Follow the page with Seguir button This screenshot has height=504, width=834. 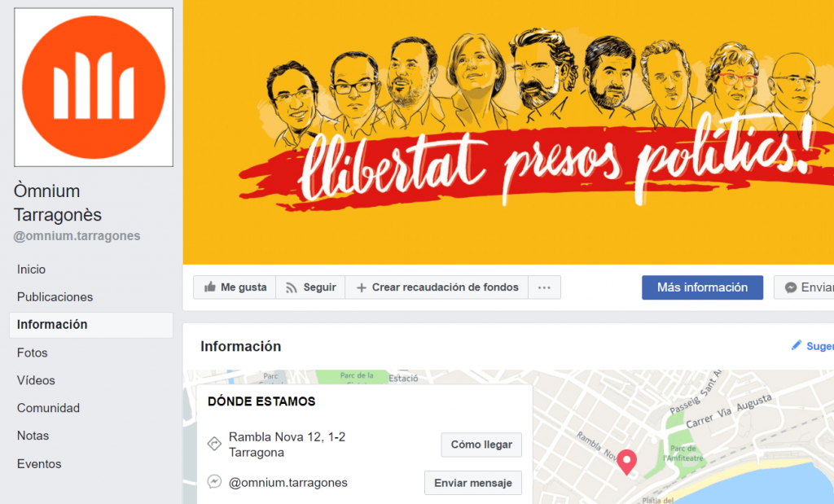310,287
